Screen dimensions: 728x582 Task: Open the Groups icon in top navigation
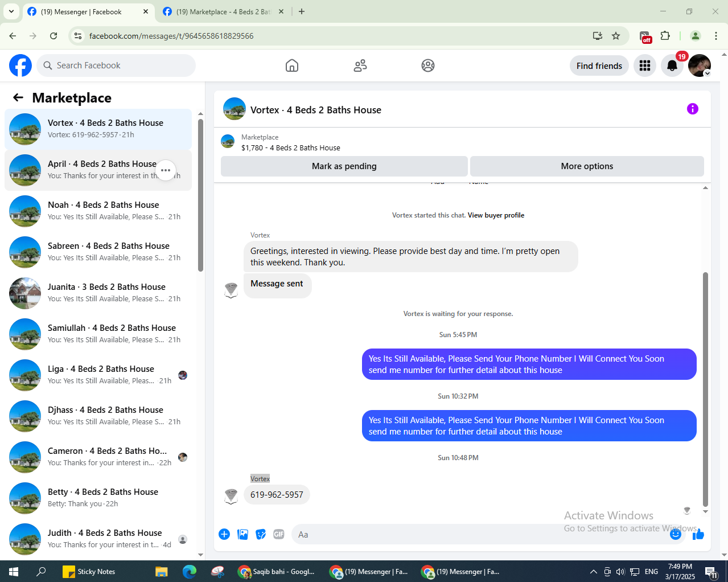tap(428, 65)
